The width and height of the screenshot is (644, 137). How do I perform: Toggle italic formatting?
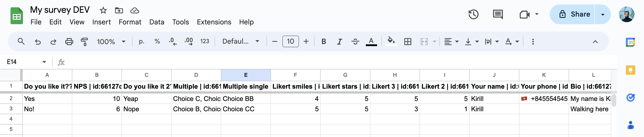point(339,41)
